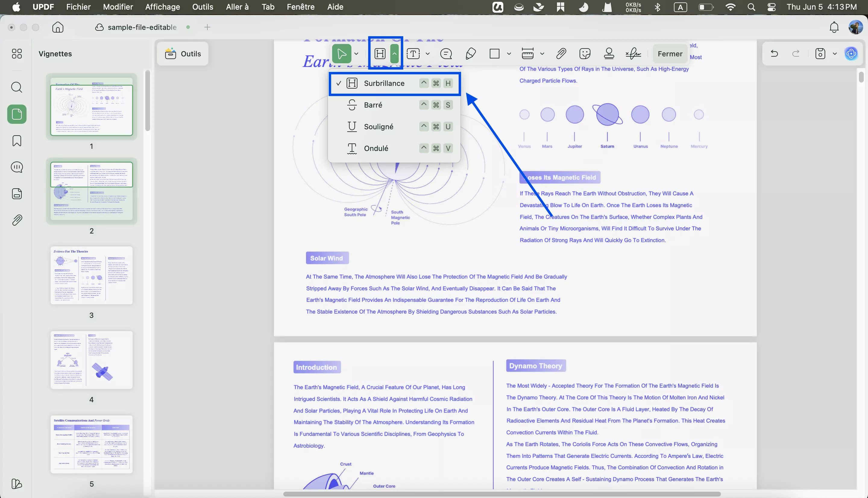Toggle the thumbnails sidebar panel
Image resolution: width=868 pixels, height=498 pixels.
point(17,114)
